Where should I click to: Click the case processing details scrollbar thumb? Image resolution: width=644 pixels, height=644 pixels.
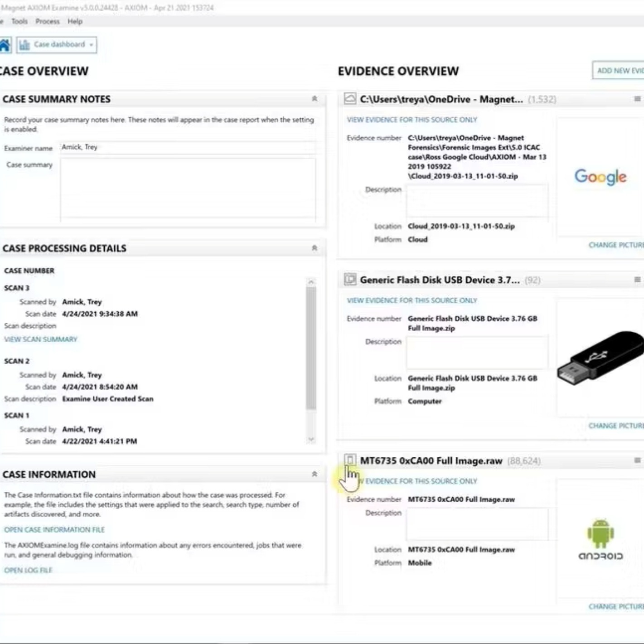pos(311,348)
